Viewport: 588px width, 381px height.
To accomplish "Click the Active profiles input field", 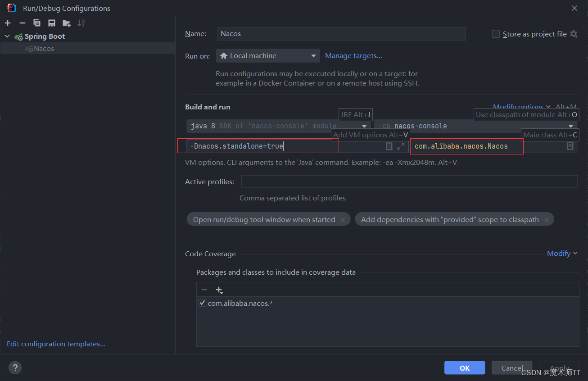I will (x=409, y=181).
